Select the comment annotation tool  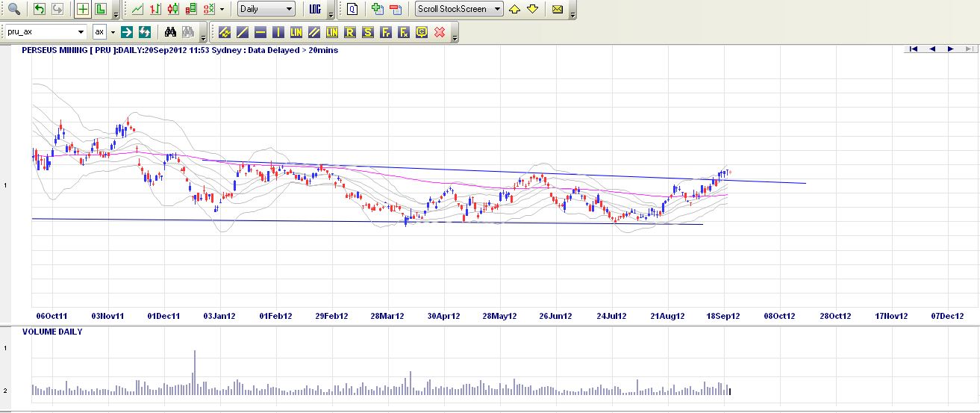point(422,31)
